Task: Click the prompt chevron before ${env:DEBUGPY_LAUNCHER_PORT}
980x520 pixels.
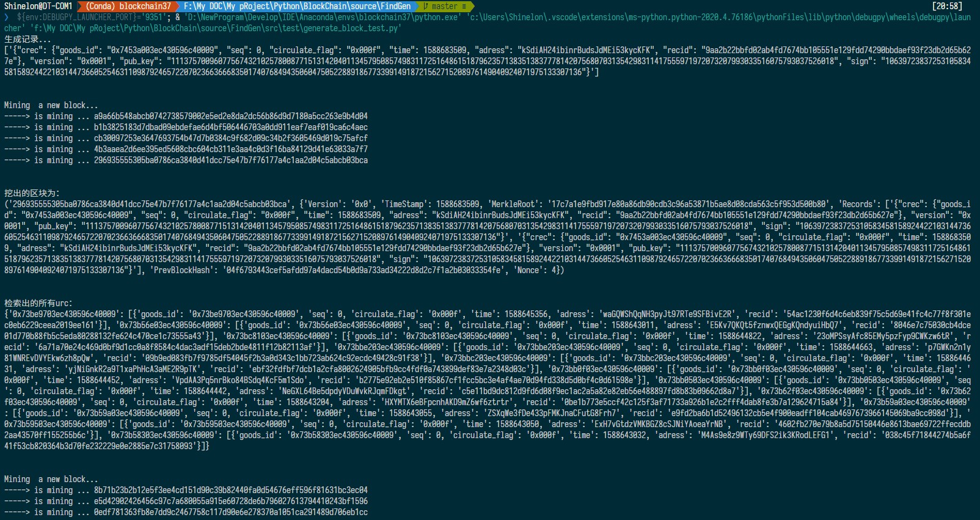Action: 7,17
